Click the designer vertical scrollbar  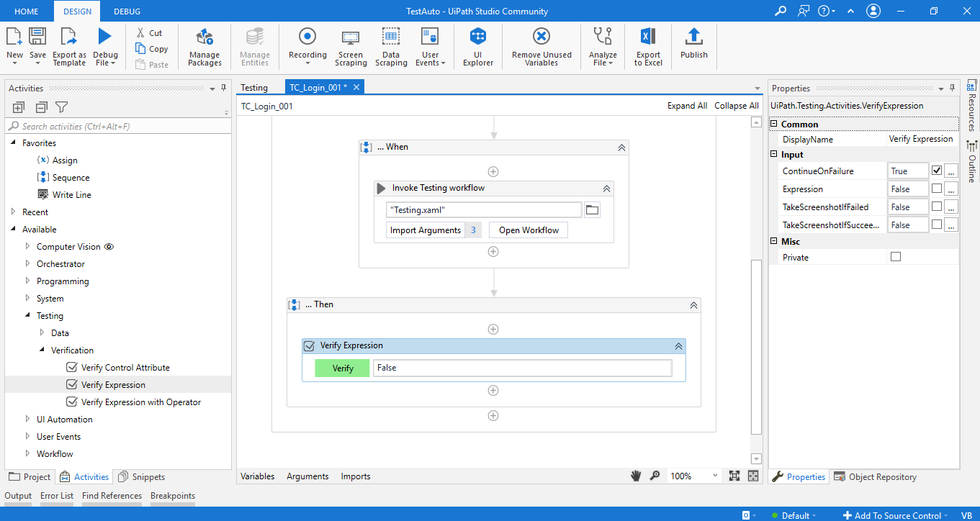tap(755, 345)
